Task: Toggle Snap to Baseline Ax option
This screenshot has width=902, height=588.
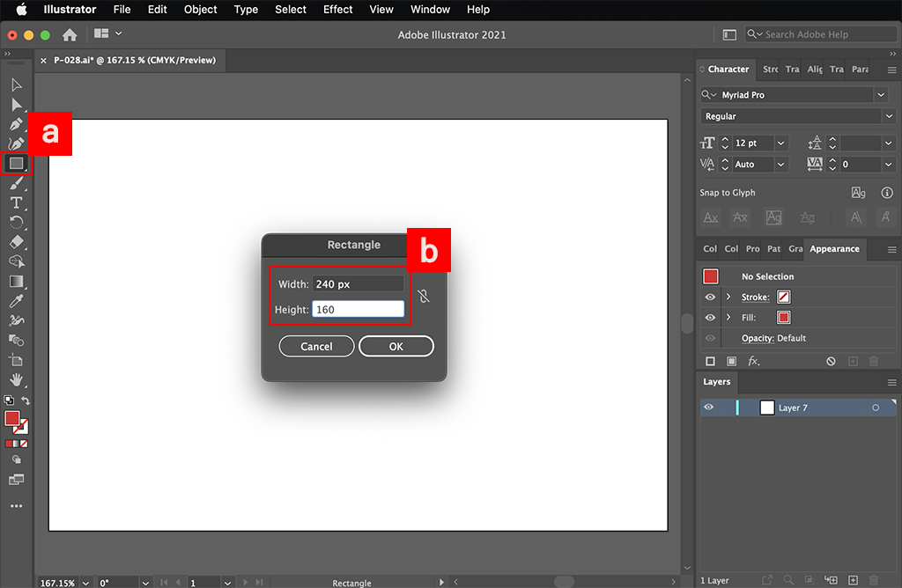Action: coord(711,217)
